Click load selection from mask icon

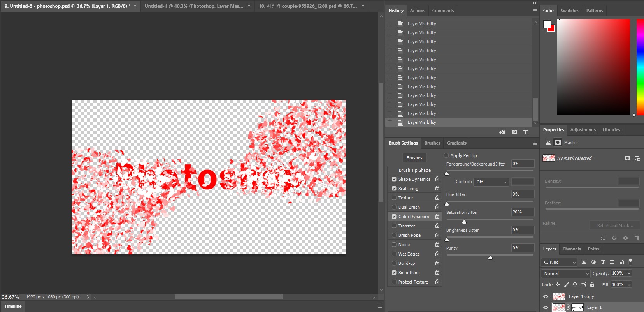click(x=603, y=238)
